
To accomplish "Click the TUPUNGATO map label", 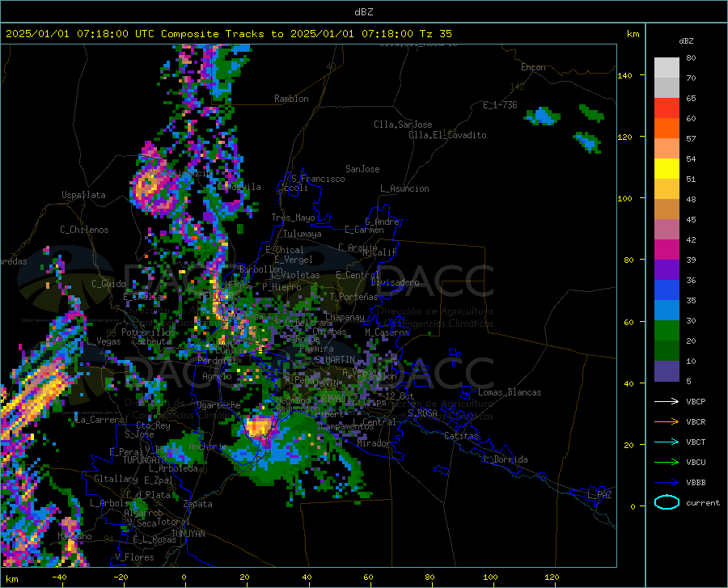I will click(145, 460).
